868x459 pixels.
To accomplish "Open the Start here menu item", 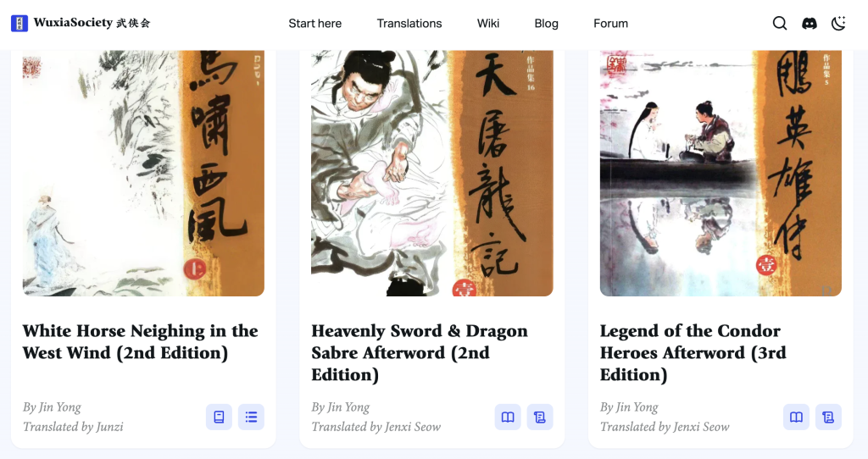I will (x=315, y=23).
